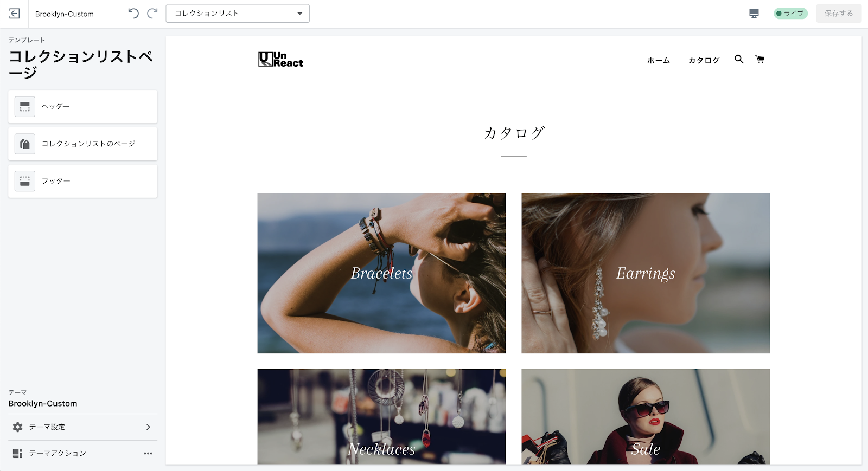The height and width of the screenshot is (471, 868).
Task: Switch to desktop preview icon
Action: click(754, 14)
